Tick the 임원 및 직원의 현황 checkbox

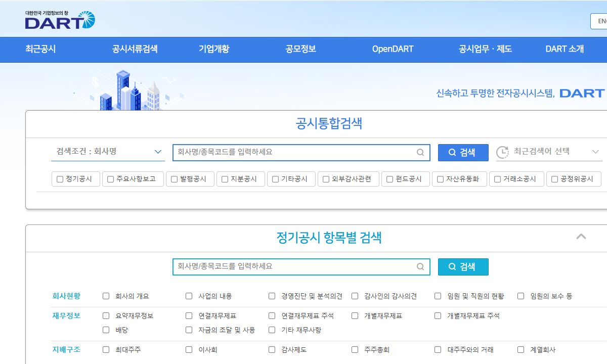438,296
